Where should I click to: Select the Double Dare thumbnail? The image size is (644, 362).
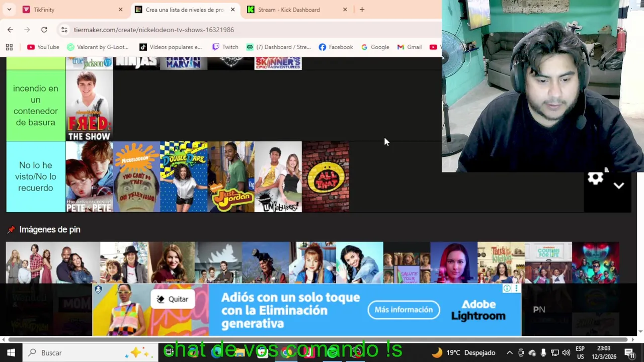point(184,176)
